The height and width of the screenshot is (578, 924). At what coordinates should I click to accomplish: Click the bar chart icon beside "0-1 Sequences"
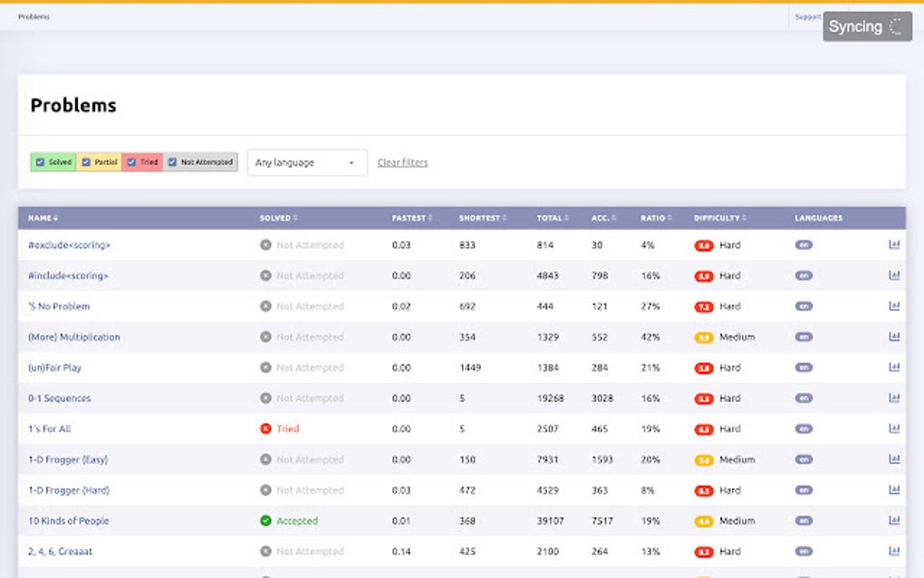pyautogui.click(x=895, y=398)
